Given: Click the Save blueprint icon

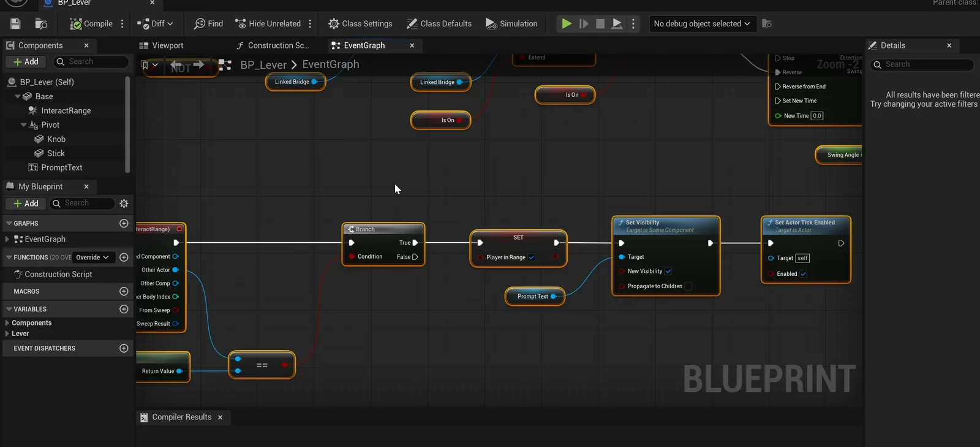Looking at the screenshot, I should pyautogui.click(x=15, y=24).
